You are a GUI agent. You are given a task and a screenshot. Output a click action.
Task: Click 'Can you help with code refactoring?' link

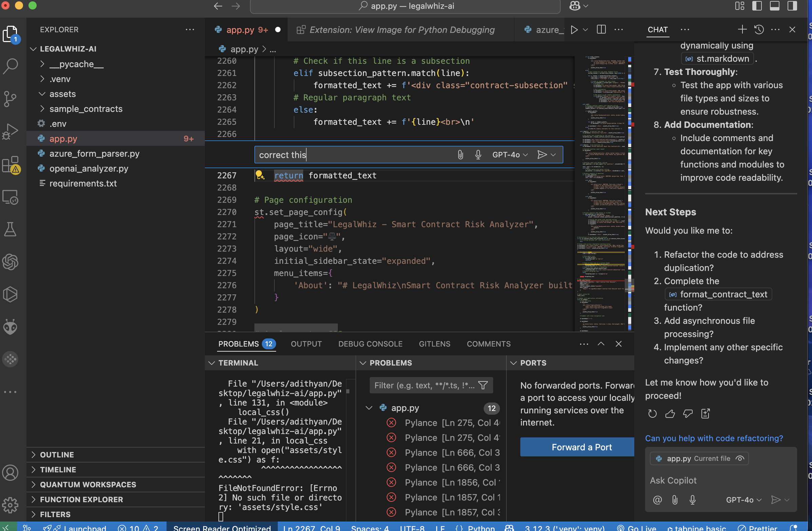point(714,438)
